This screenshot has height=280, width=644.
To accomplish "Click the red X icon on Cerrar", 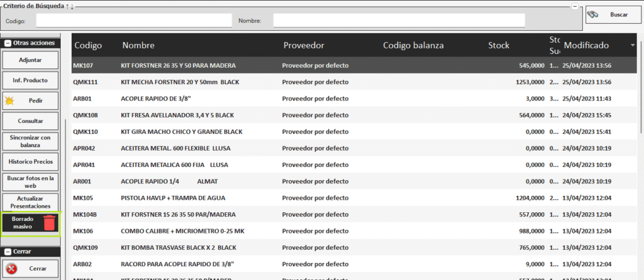I will pos(12,268).
